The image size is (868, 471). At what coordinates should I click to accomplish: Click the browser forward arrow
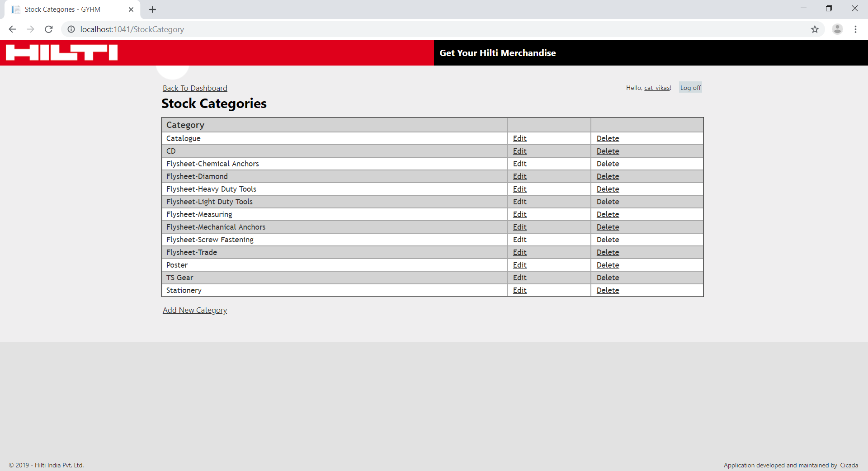coord(30,29)
